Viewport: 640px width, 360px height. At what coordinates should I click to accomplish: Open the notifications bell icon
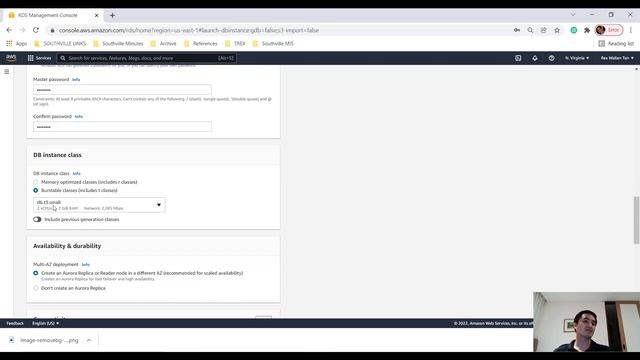point(535,58)
